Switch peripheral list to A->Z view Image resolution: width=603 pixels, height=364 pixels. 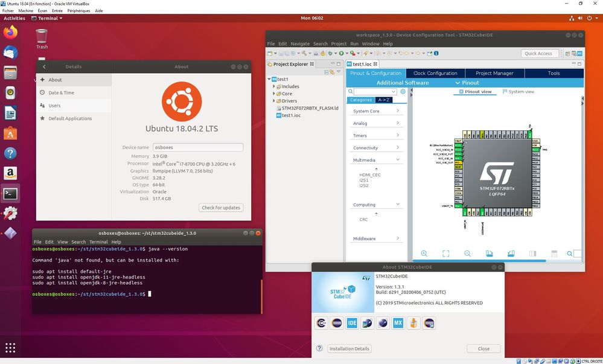[384, 100]
